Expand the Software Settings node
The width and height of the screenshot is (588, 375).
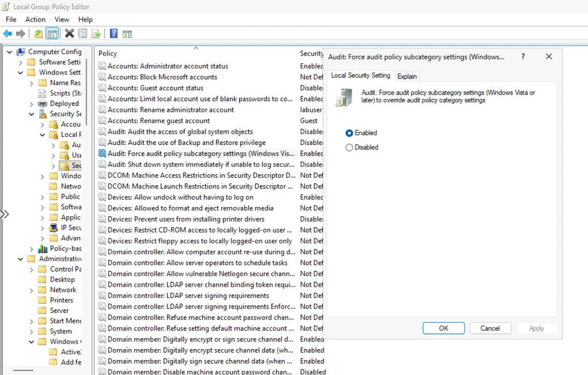point(21,62)
